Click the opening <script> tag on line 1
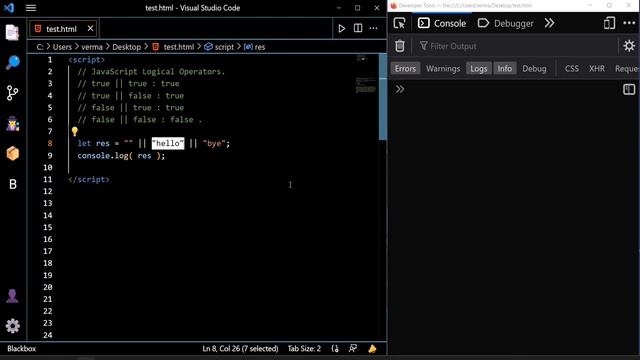Viewport: 640px width, 360px height. pos(87,60)
